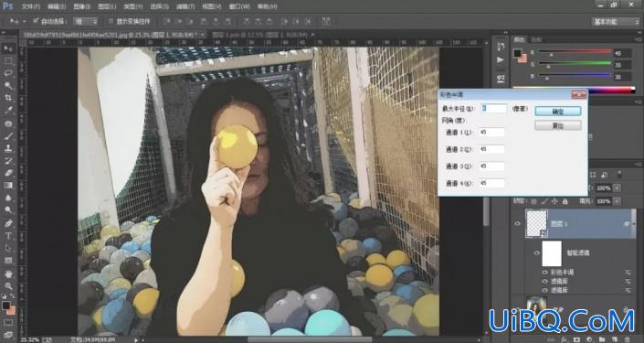Click the 最大半径 input field
This screenshot has width=644, height=343.
pyautogui.click(x=494, y=108)
